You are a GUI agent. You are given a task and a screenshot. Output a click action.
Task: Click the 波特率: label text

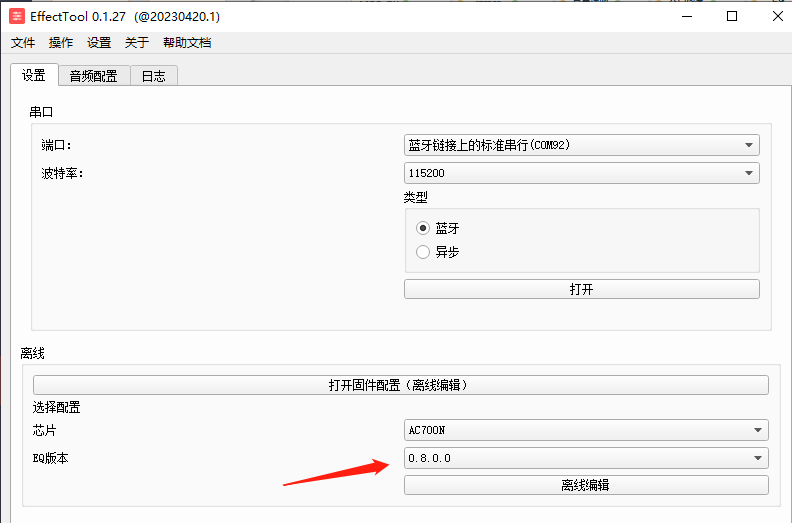coord(63,173)
